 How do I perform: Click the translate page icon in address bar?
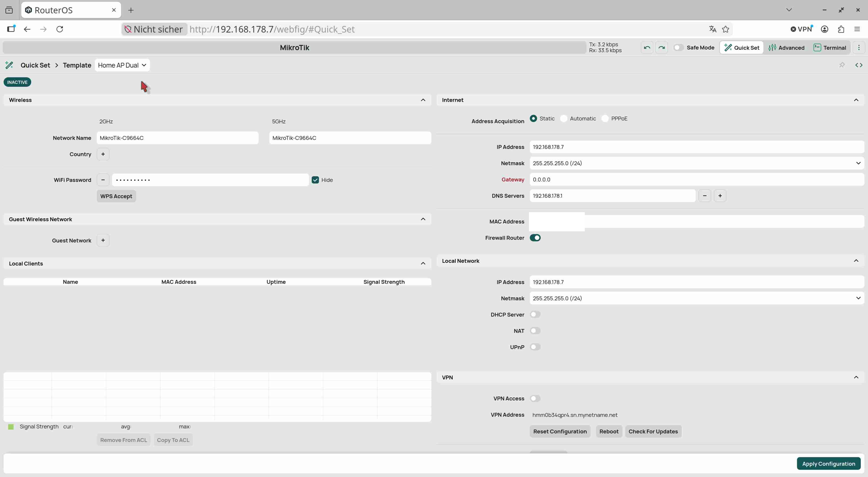(x=713, y=29)
